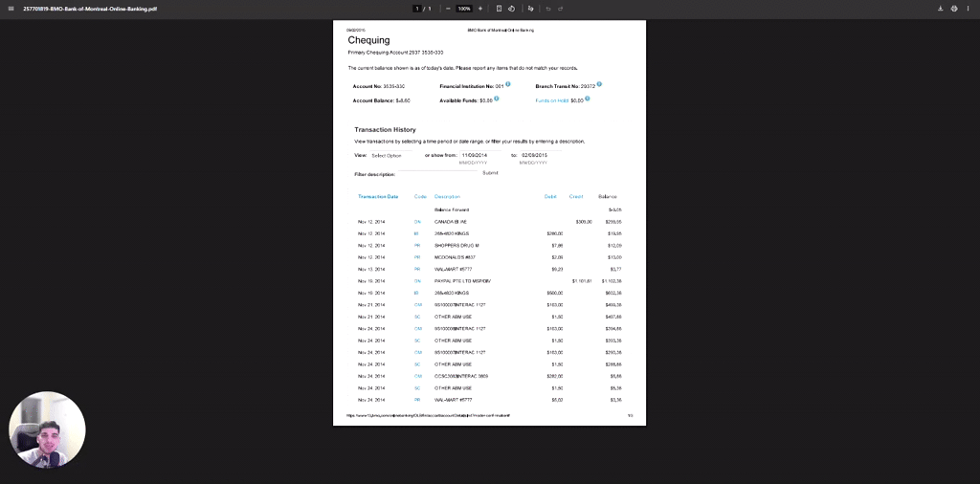Click the Code column header
Image resolution: width=980 pixels, height=484 pixels.
tap(420, 197)
